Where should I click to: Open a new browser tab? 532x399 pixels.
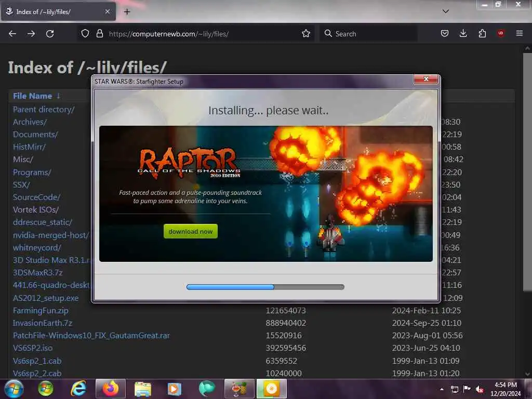(x=127, y=12)
